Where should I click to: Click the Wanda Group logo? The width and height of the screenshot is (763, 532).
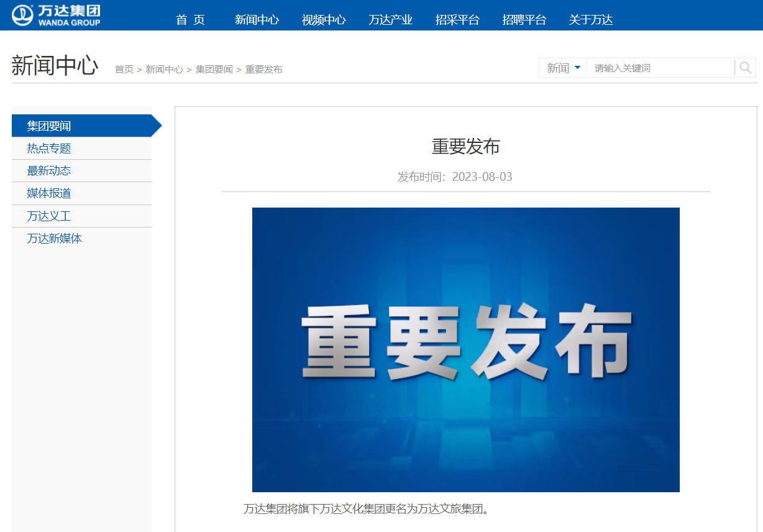56,15
